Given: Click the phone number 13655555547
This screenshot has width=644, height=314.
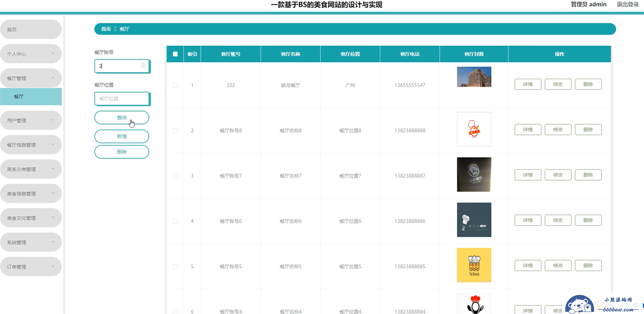Looking at the screenshot, I should pyautogui.click(x=410, y=85).
